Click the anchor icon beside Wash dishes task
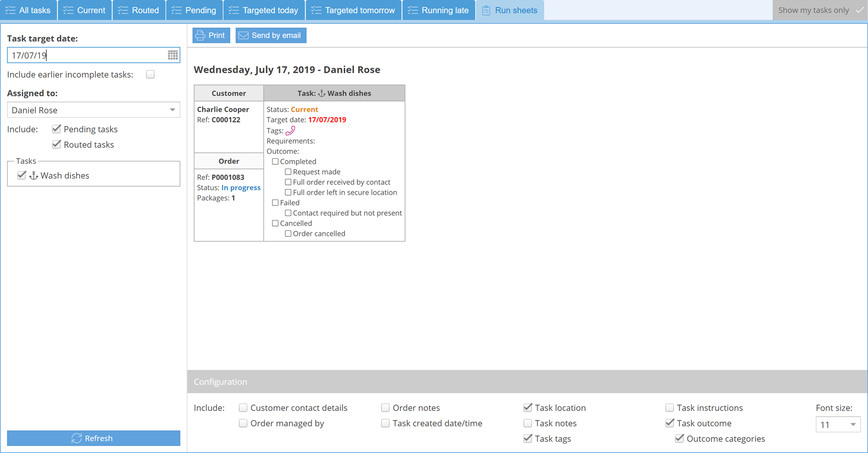The image size is (868, 453). pyautogui.click(x=33, y=175)
